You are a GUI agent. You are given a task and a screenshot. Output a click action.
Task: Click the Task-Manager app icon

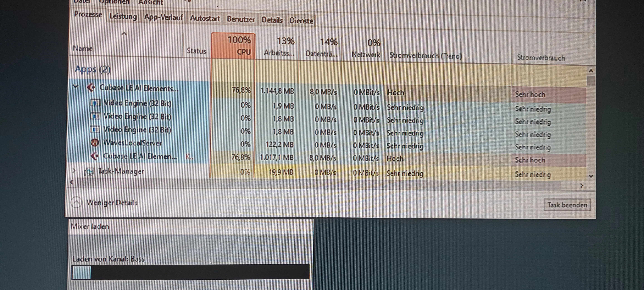[x=89, y=172]
